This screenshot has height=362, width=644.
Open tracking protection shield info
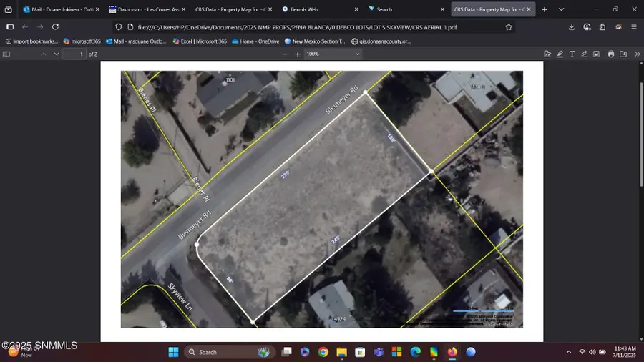pos(119,27)
